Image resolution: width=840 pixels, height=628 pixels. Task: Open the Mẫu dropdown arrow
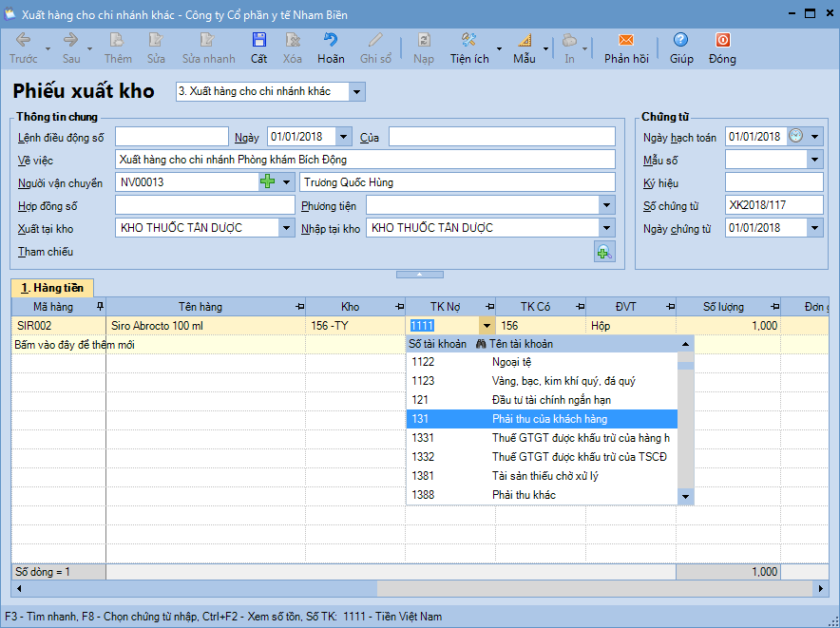pos(545,48)
